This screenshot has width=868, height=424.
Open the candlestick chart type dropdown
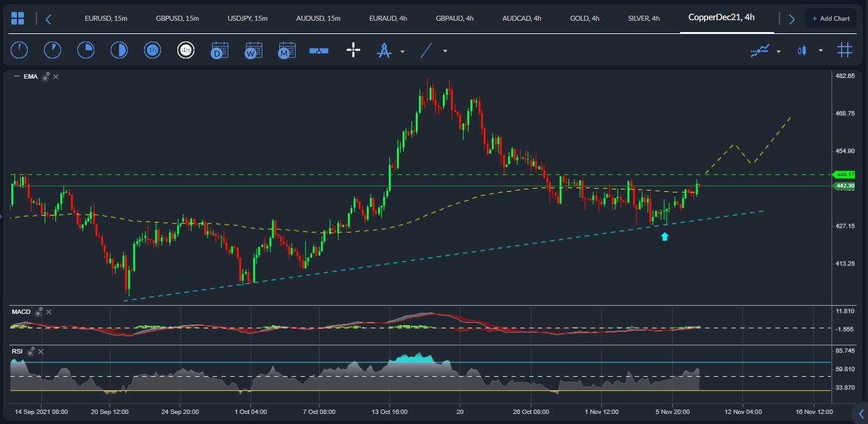pos(820,51)
